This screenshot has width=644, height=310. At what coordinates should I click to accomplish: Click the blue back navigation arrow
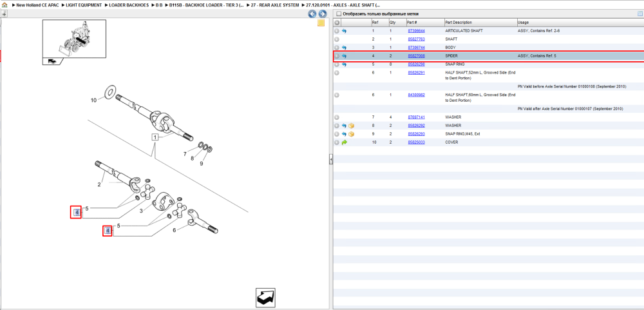click(312, 14)
